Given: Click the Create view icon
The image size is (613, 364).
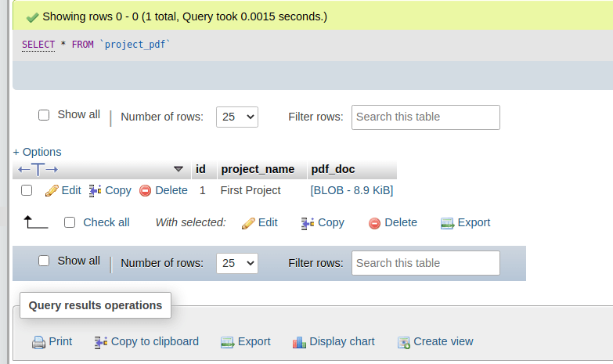Looking at the screenshot, I should pos(403,342).
